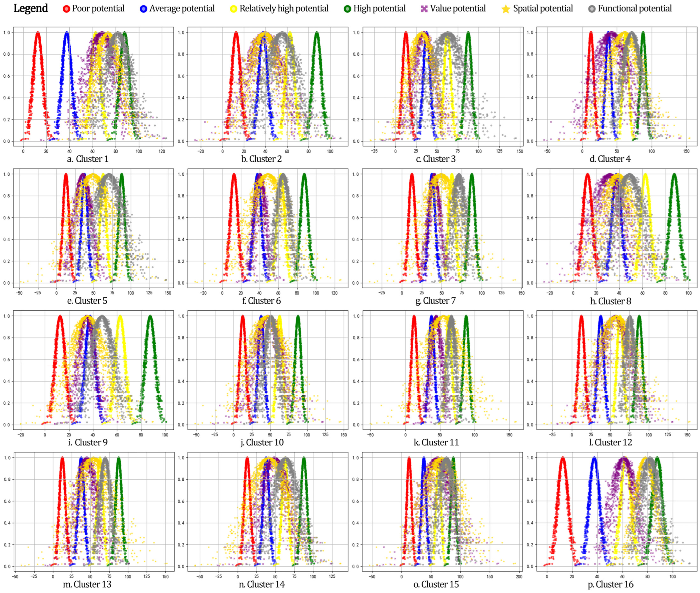Click the 'p. Cluster 16' caption

pos(610,585)
